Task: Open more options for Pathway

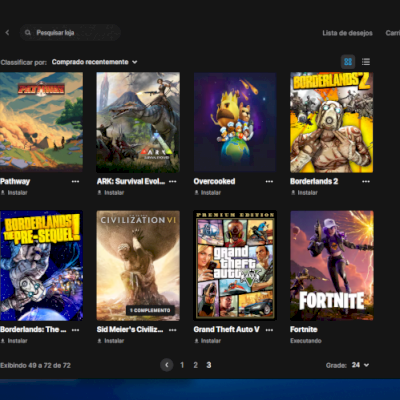Action: [x=75, y=181]
